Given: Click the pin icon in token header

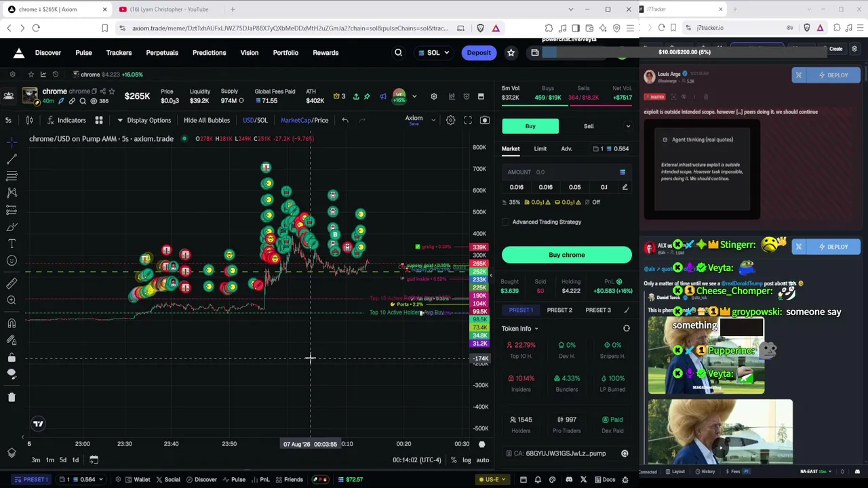Looking at the screenshot, I should click(x=367, y=96).
